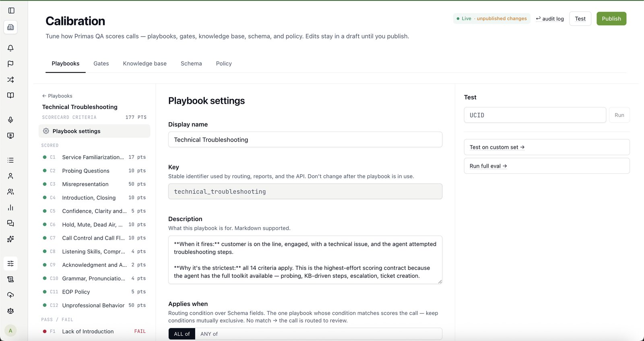
Task: Click Test on custom set
Action: pos(547,147)
